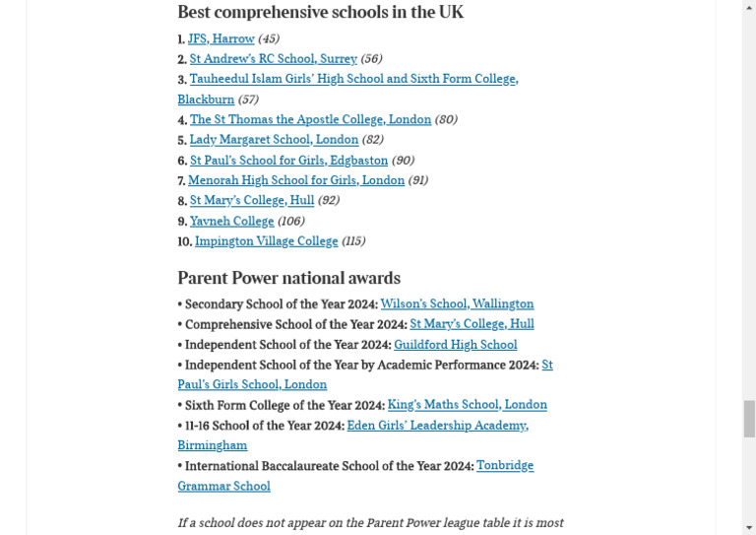
Task: Open Impington Village College link
Action: point(266,241)
